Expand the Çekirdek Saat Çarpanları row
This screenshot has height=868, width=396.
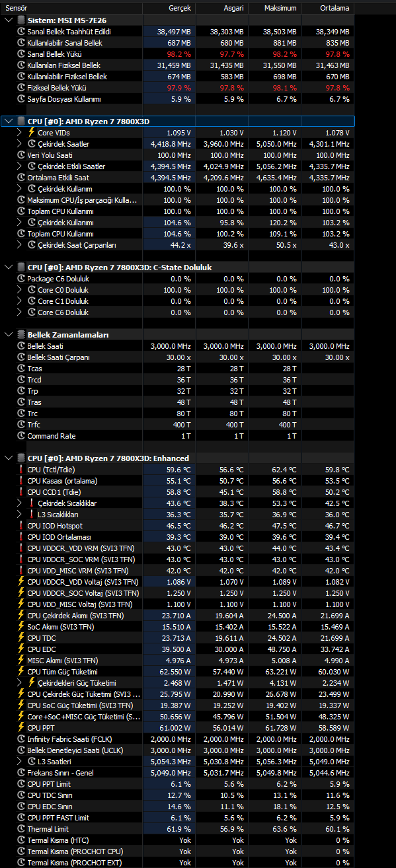19,245
